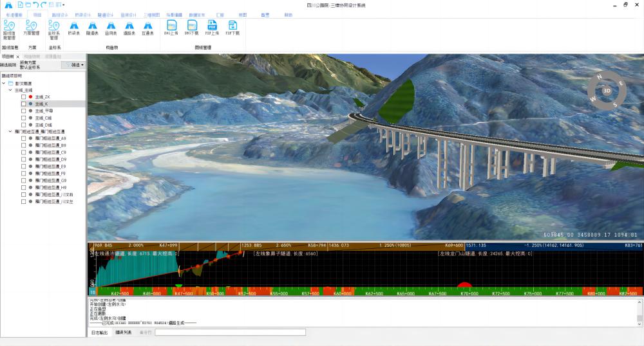Click the 3D compass navigation widget

[607, 91]
